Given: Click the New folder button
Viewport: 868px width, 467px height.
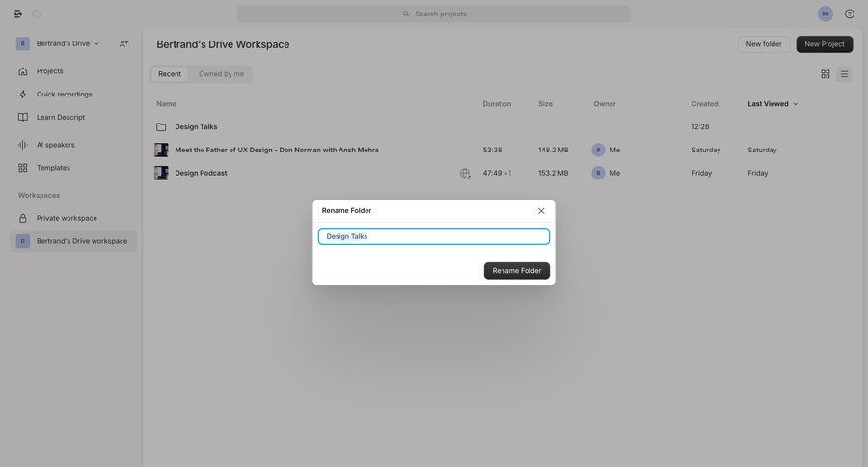Looking at the screenshot, I should coord(764,44).
